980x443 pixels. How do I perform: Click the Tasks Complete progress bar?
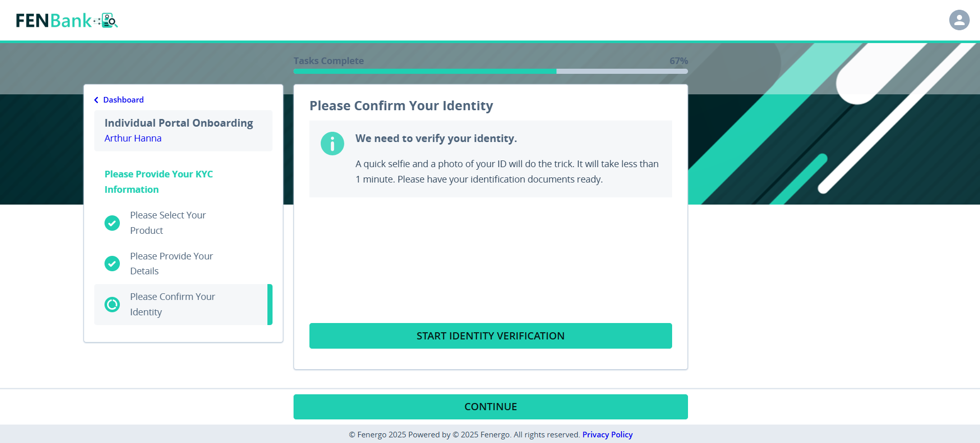pyautogui.click(x=490, y=71)
